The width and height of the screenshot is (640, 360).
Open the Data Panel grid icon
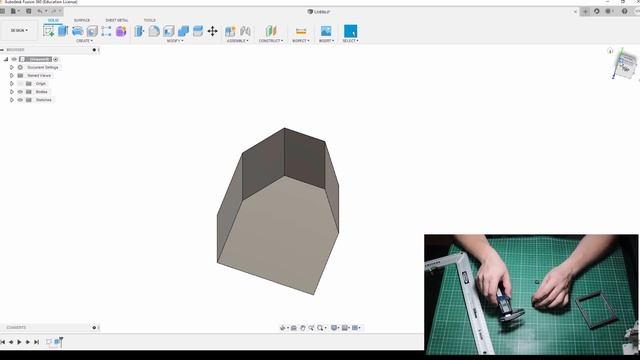coord(3,11)
